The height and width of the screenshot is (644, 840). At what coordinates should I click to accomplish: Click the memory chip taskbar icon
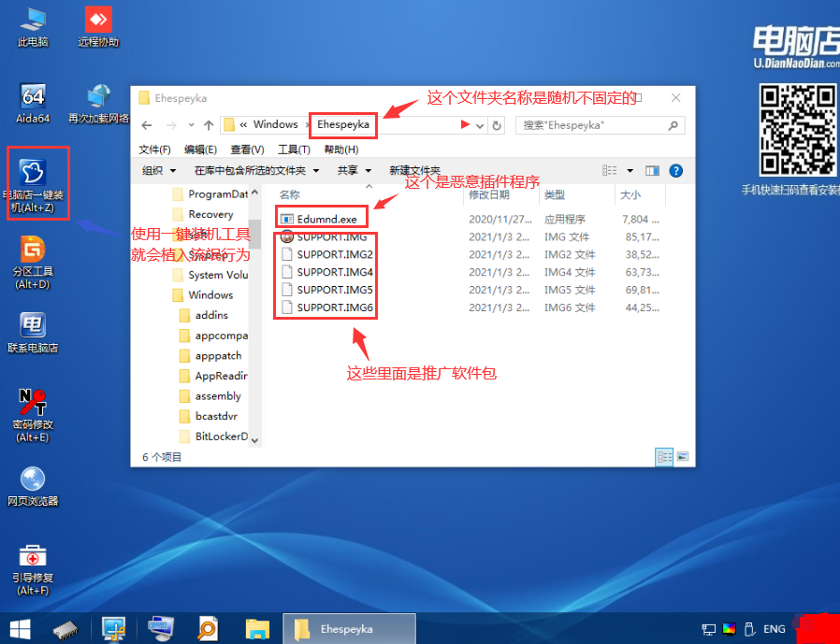coord(65,630)
